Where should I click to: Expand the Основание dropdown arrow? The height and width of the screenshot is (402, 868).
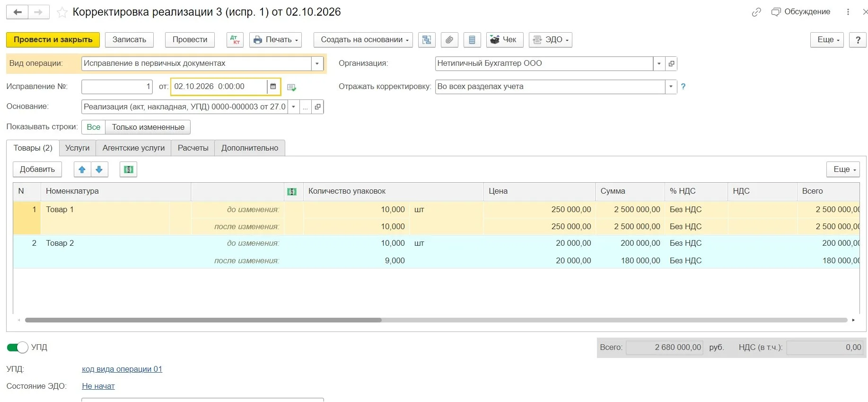click(294, 107)
